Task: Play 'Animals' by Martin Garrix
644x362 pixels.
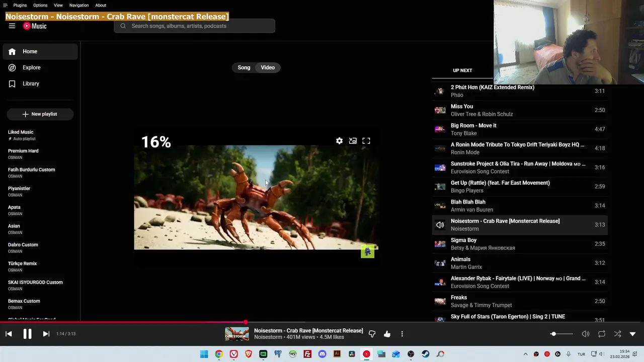Action: tap(520, 263)
